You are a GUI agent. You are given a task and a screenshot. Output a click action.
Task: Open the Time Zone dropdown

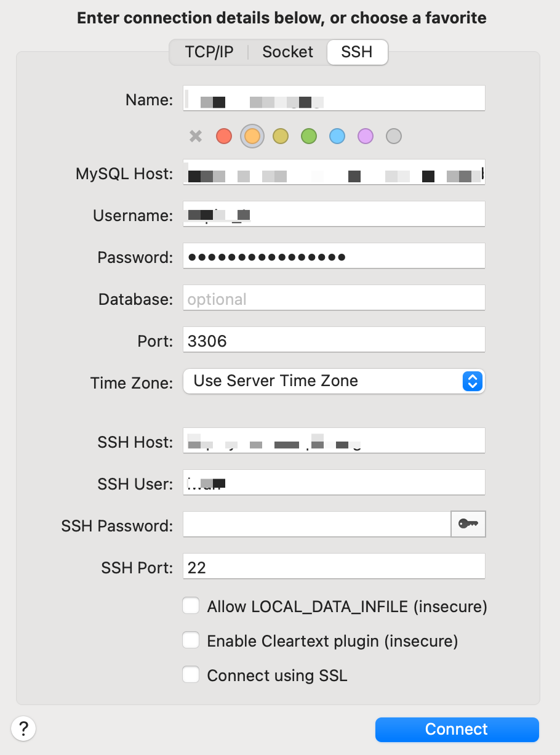coord(473,382)
